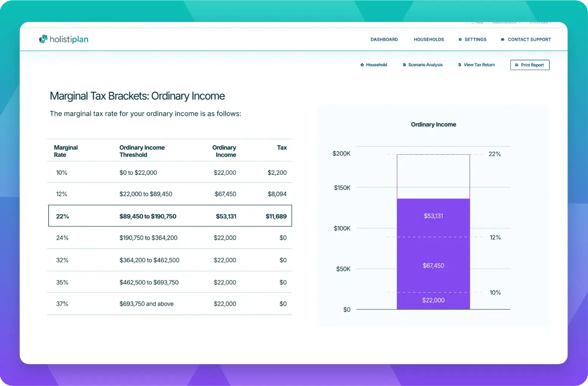The width and height of the screenshot is (588, 386).
Task: Click the 24% marginal rate row
Action: (x=170, y=238)
